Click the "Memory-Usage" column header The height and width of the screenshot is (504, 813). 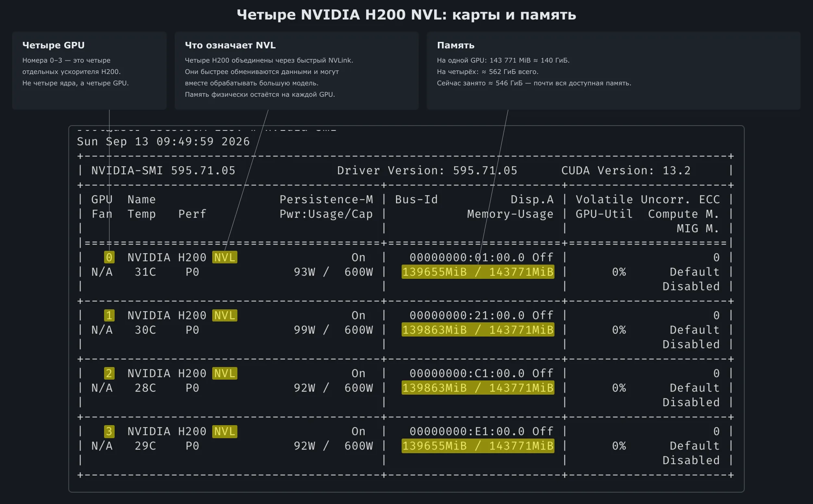click(x=510, y=214)
